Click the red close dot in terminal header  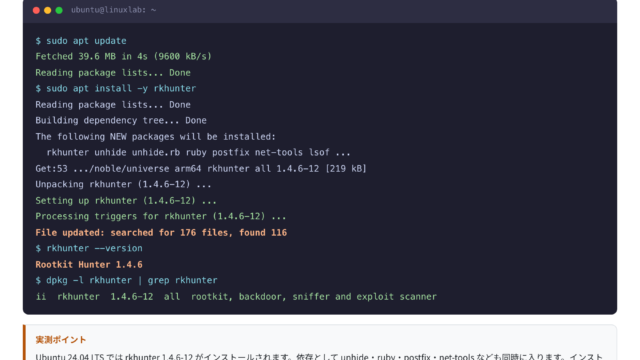coord(36,10)
